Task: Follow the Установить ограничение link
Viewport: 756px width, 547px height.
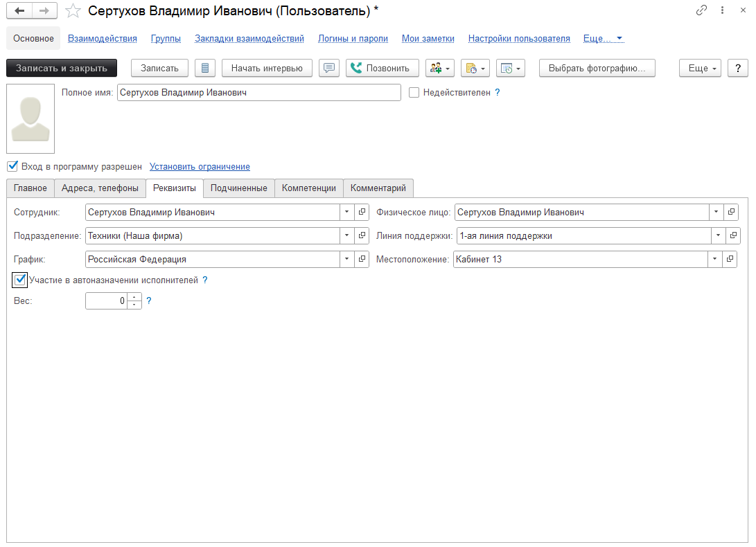Action: pos(200,167)
